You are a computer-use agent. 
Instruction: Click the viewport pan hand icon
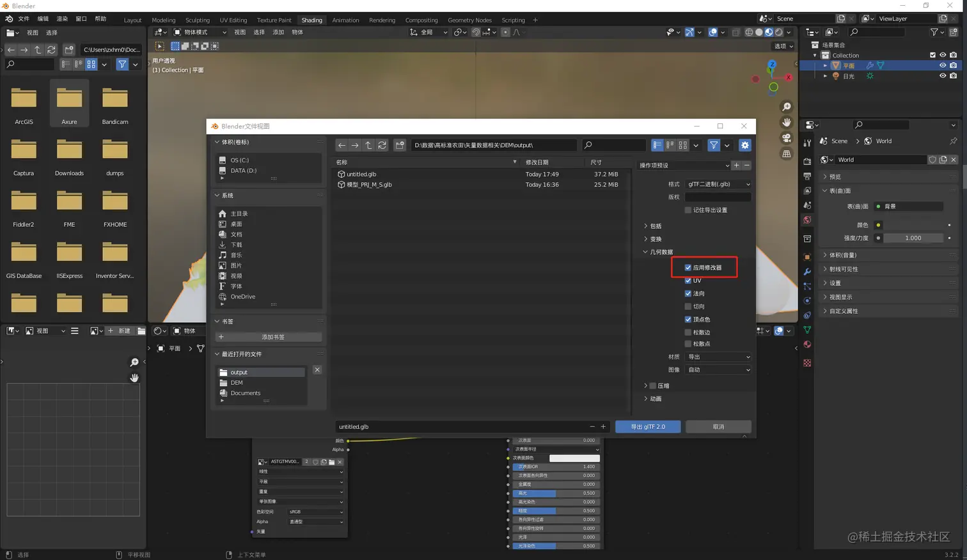click(x=787, y=122)
